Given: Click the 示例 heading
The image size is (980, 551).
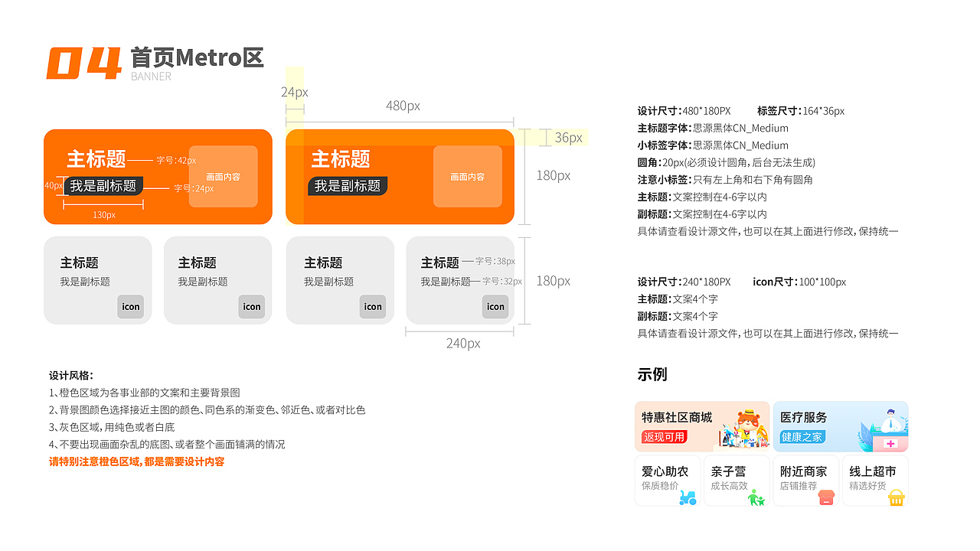Looking at the screenshot, I should tap(652, 374).
